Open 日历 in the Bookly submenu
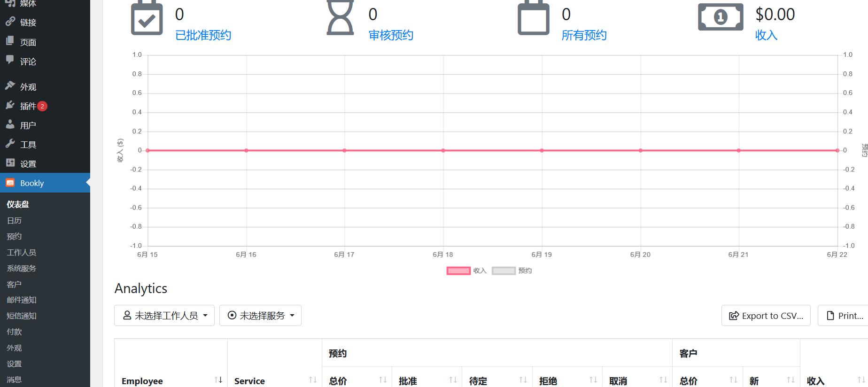 tap(14, 220)
